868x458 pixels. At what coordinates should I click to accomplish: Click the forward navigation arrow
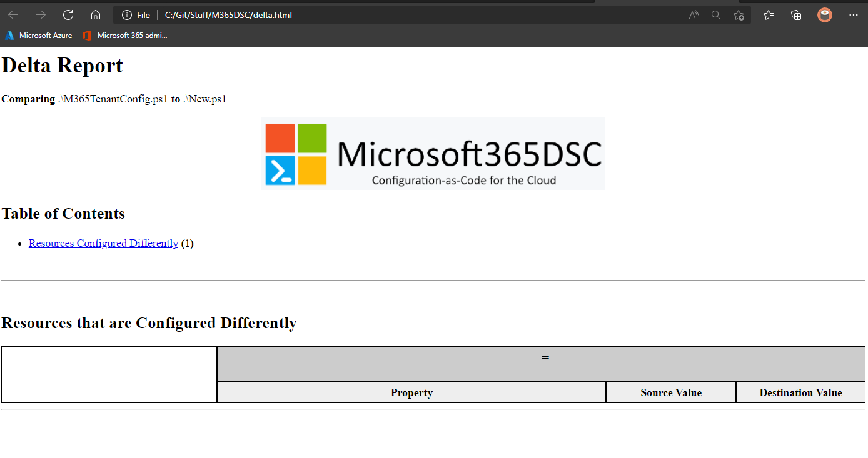(40, 15)
